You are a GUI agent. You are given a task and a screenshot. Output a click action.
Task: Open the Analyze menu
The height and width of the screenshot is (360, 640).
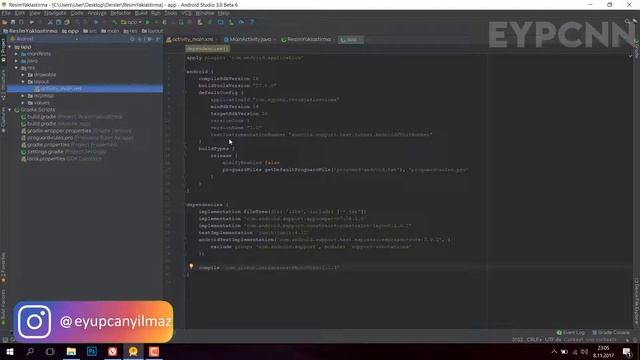point(97,13)
